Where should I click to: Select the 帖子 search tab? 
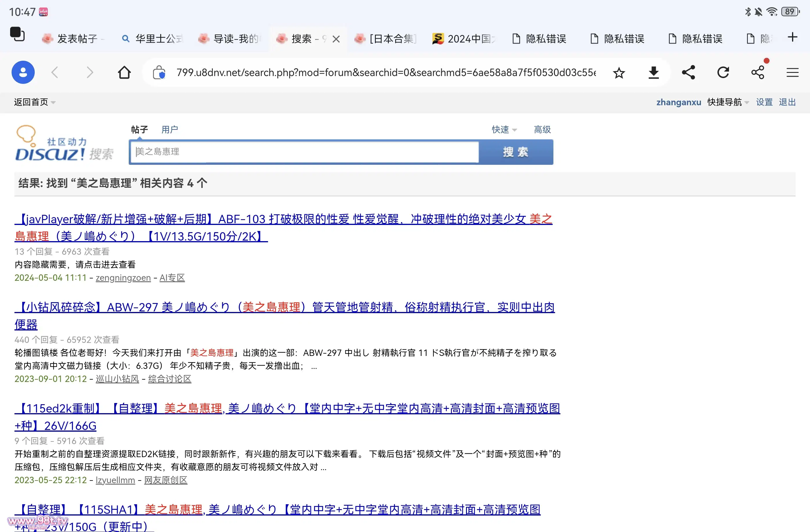[139, 130]
